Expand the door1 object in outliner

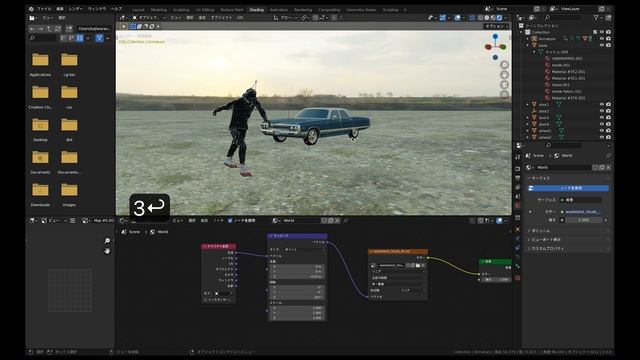[x=527, y=104]
